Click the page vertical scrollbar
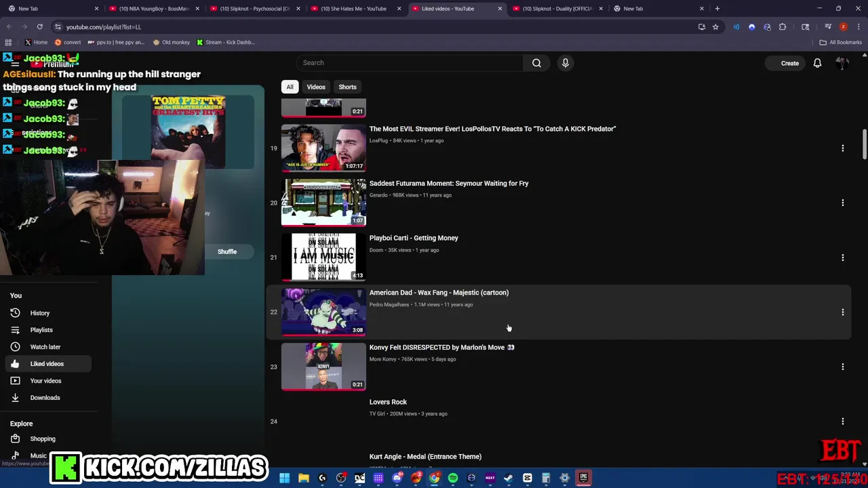868x488 pixels. [865, 144]
